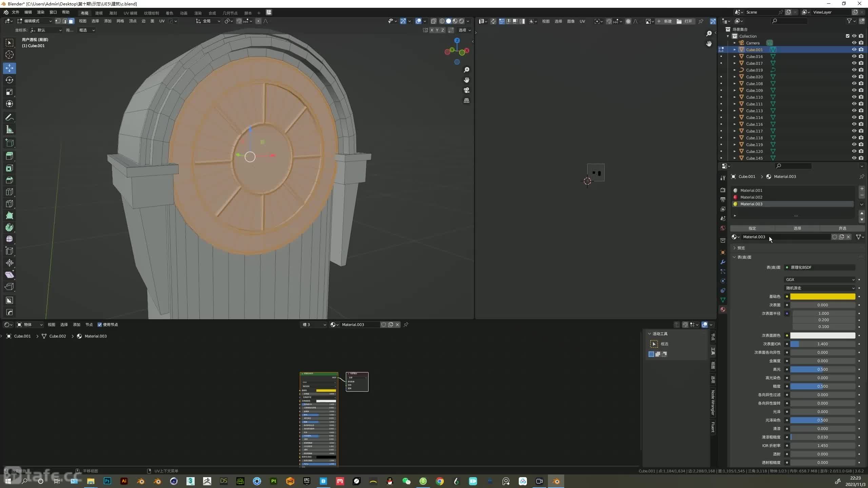Switch to face select mode
The height and width of the screenshot is (488, 868).
71,21
